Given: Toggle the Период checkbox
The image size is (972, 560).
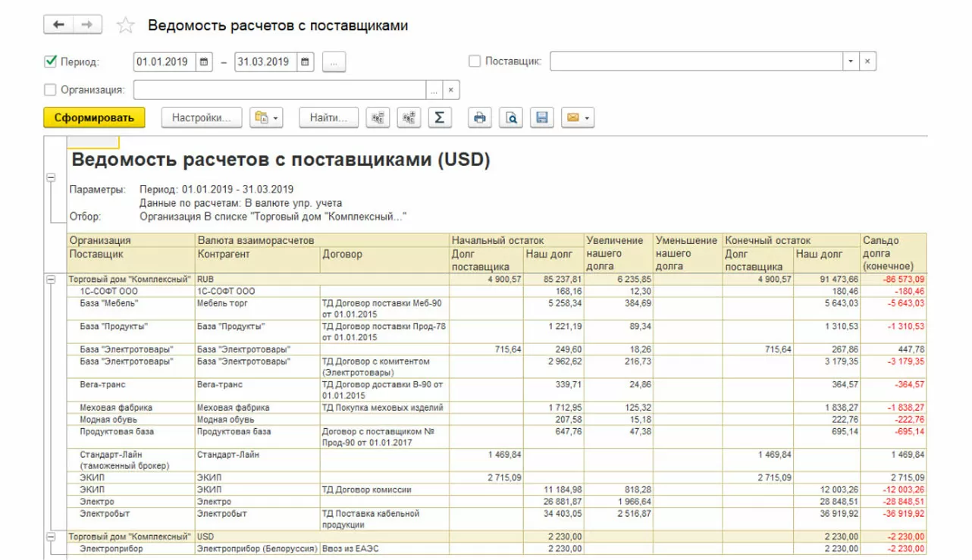Looking at the screenshot, I should [51, 61].
